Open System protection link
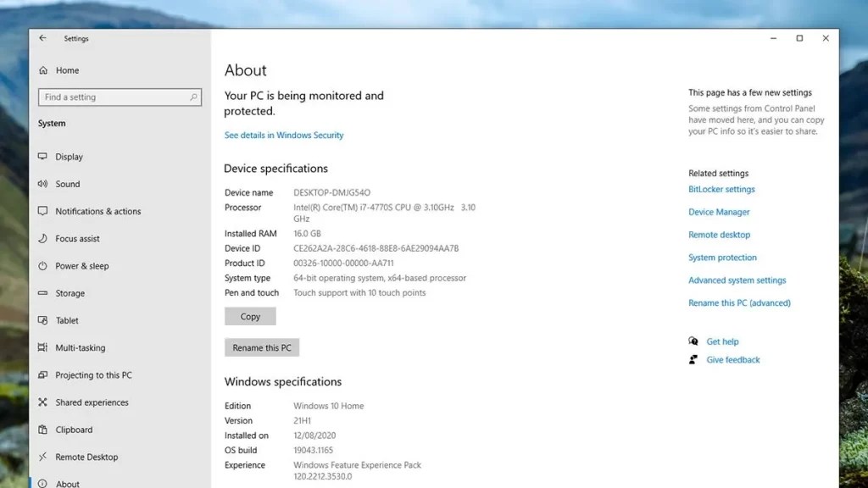The width and height of the screenshot is (868, 488). pos(722,258)
